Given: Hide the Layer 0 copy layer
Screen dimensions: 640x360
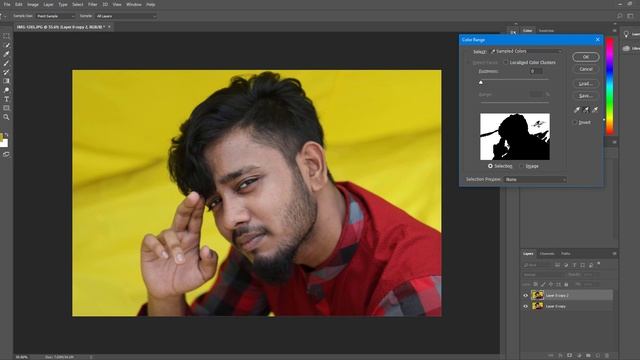Looking at the screenshot, I should coord(525,306).
